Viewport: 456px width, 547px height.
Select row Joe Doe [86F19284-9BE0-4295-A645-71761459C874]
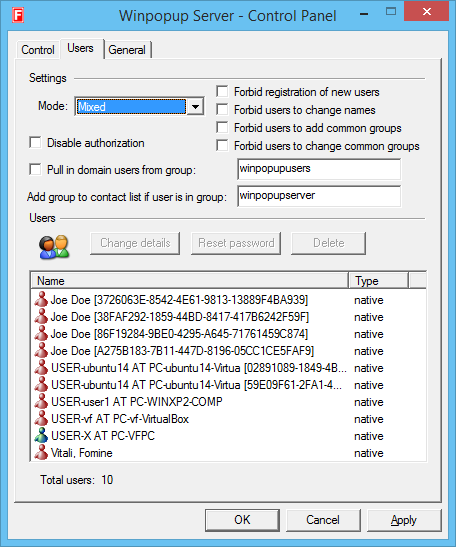point(229,334)
